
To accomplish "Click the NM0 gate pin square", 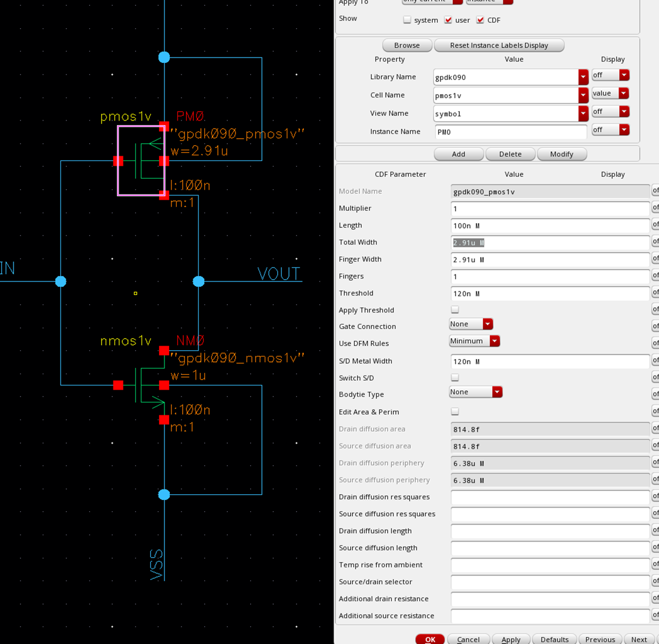I will [x=118, y=385].
